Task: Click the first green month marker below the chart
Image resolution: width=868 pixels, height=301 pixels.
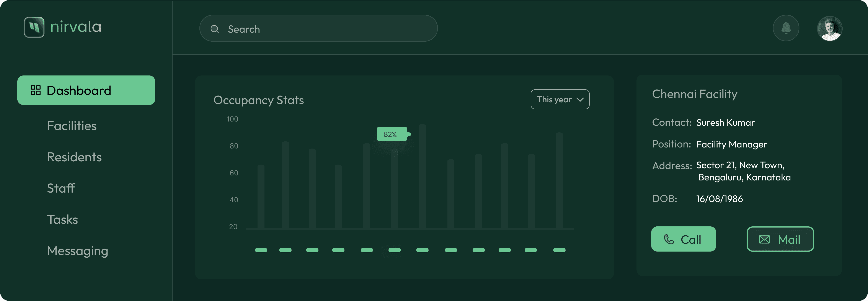Action: (x=261, y=250)
